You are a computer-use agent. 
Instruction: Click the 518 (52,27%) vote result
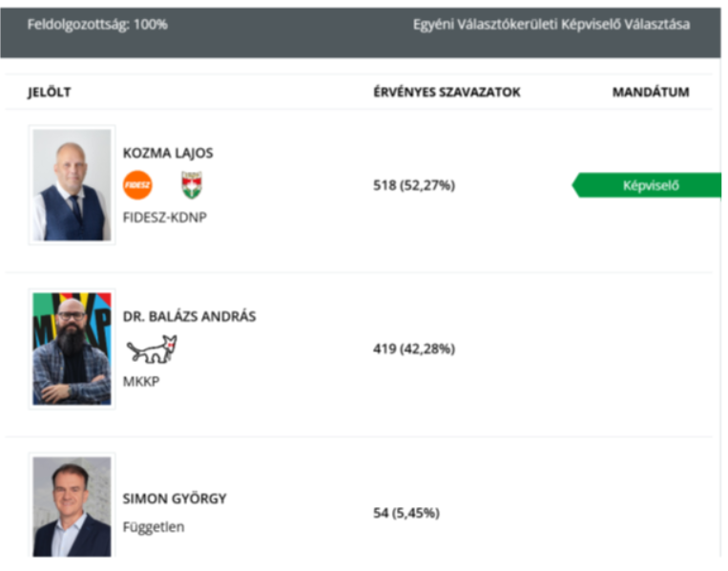pos(414,185)
